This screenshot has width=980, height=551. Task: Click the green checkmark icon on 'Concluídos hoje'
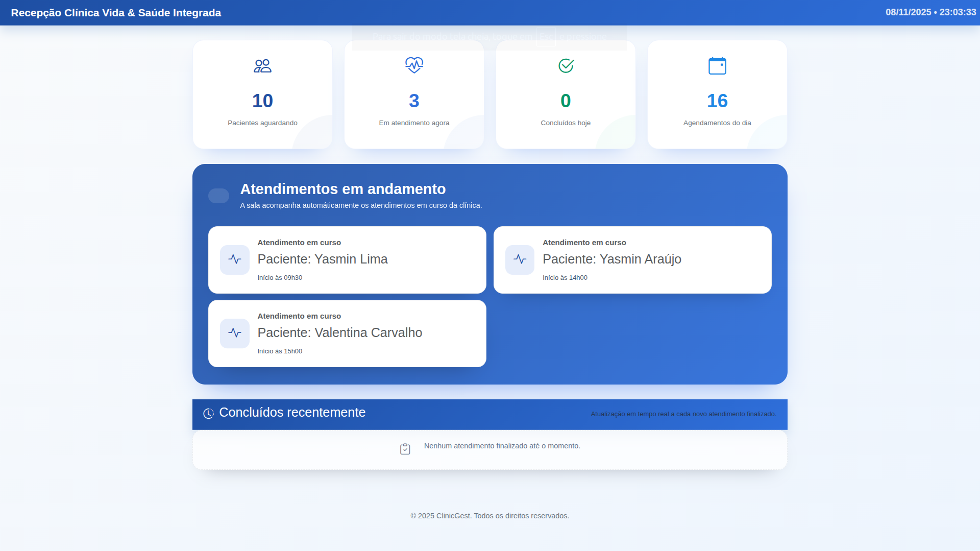coord(566,65)
